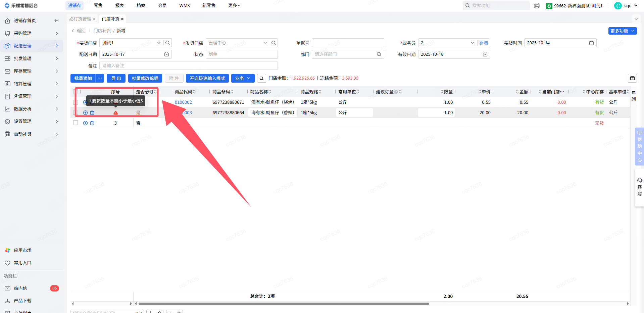Click the trash icon in 海有水-鱿鱼仔（香辣） row
Screen dimensions: 644x313
coord(92,113)
